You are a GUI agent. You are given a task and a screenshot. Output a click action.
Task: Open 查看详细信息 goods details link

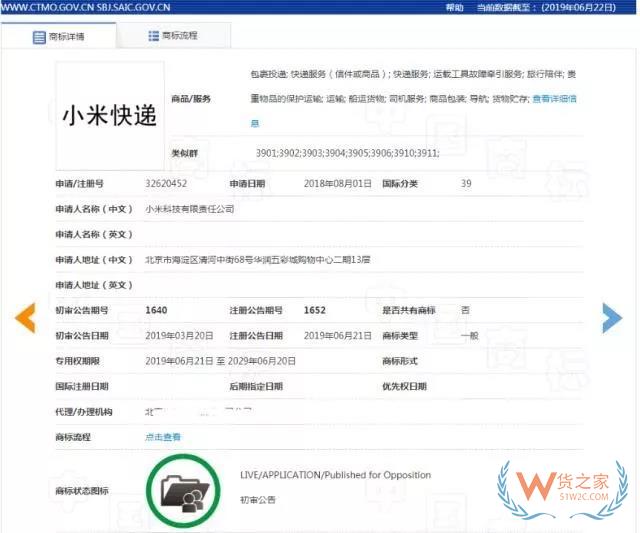click(554, 99)
